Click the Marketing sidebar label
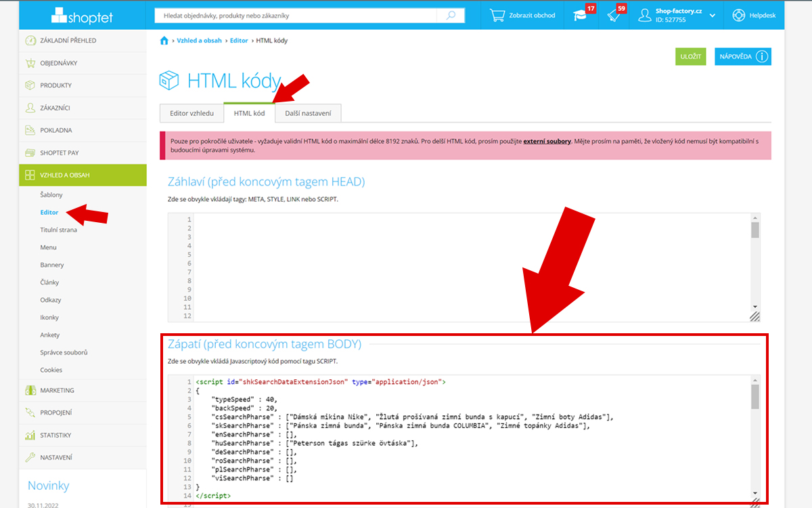 (x=58, y=390)
